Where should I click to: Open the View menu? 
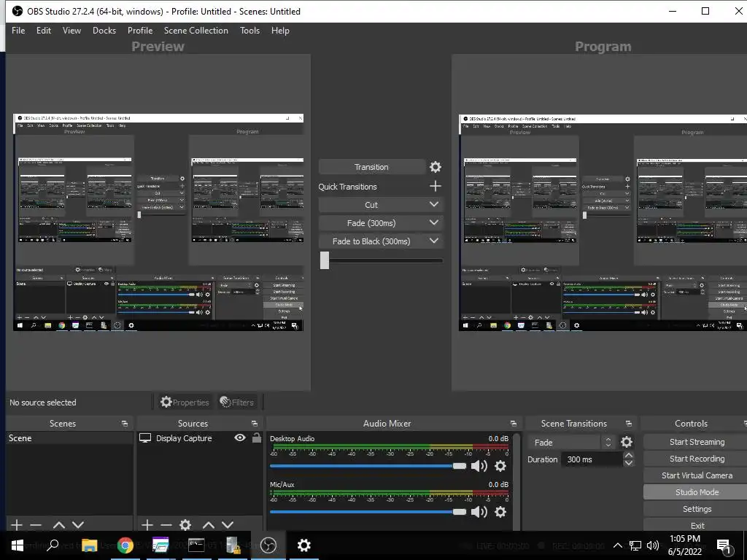[71, 31]
